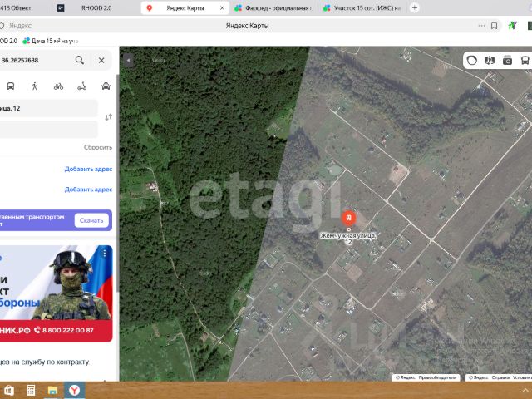Select the public transport bus route mode
Image resolution: width=532 pixels, height=399 pixels.
point(11,86)
